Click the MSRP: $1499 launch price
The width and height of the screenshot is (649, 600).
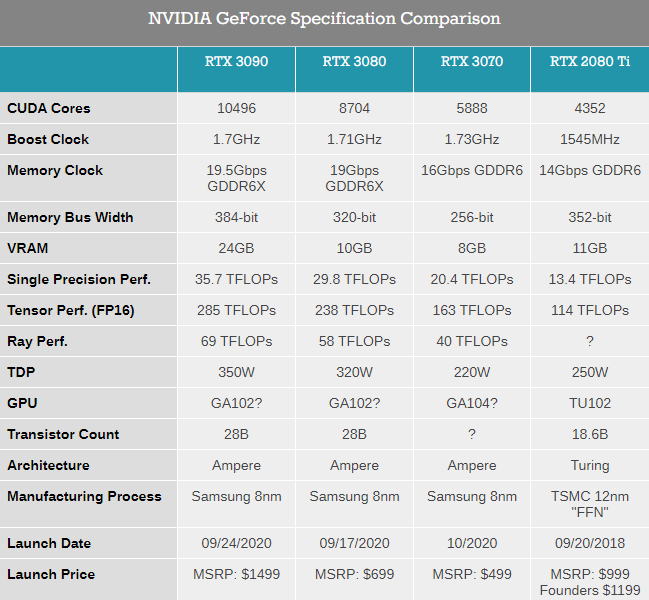coord(236,574)
